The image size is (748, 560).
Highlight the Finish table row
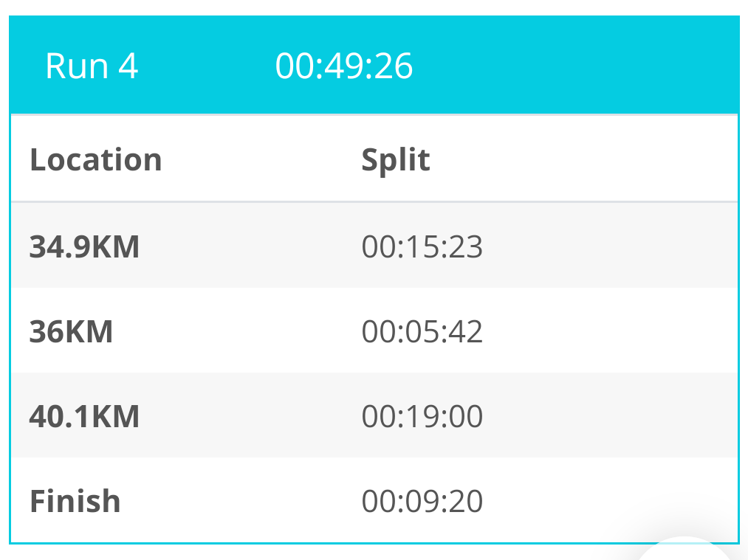pos(374,500)
